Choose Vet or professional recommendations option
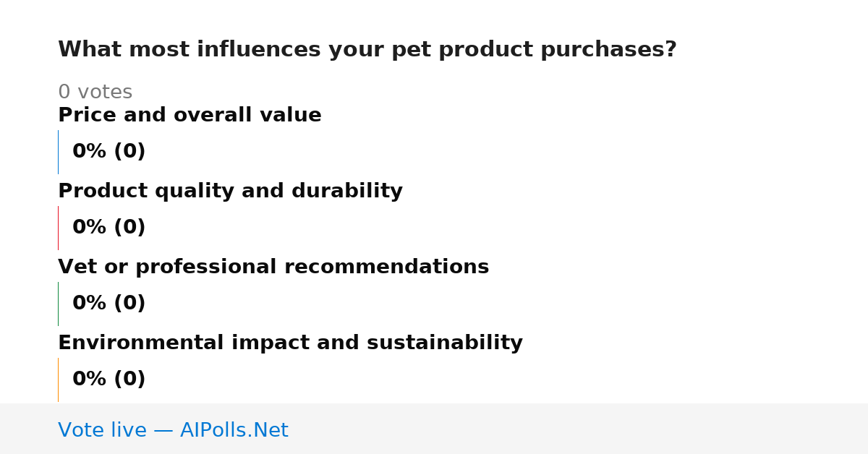Image resolution: width=868 pixels, height=454 pixels. tap(273, 267)
